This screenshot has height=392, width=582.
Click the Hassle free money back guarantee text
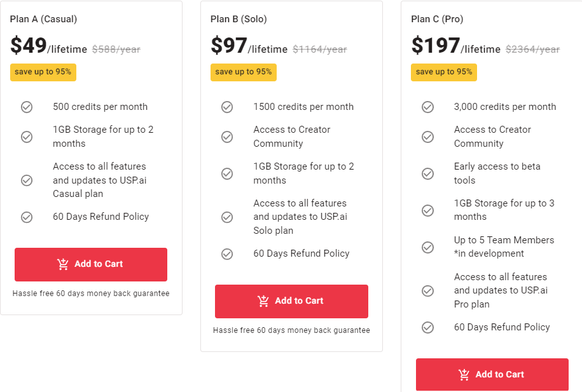click(x=90, y=294)
